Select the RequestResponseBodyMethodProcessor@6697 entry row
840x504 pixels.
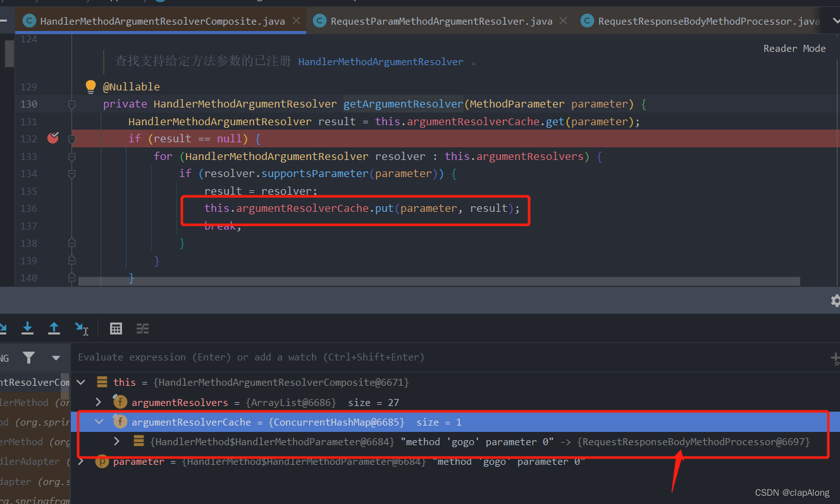(x=455, y=441)
